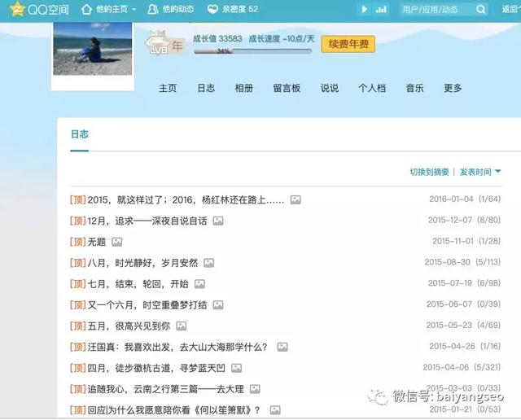This screenshot has width=521, height=420.
Task: Click the 续费年费 button
Action: (x=348, y=44)
